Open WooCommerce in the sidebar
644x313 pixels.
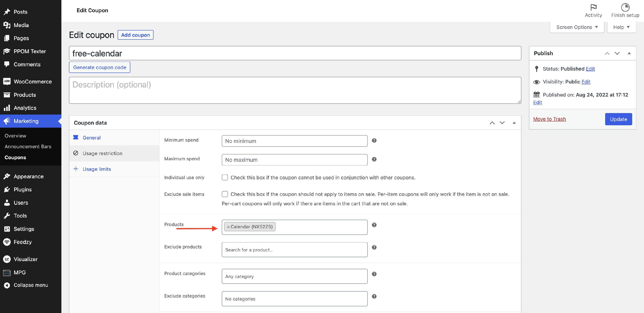tap(32, 82)
